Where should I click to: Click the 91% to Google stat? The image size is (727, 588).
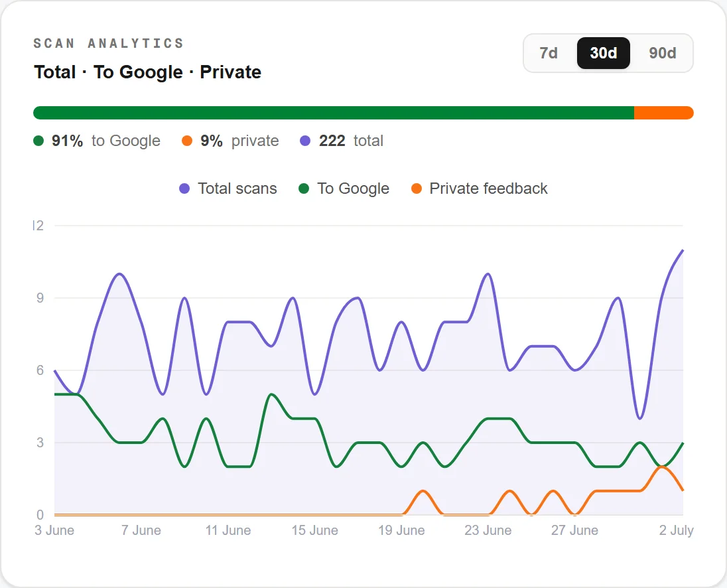click(97, 141)
